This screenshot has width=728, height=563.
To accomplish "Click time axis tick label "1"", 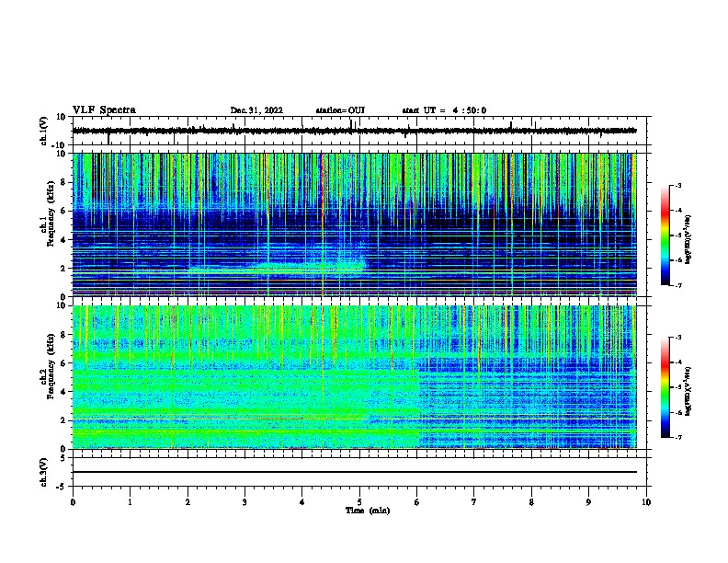I will pyautogui.click(x=130, y=502).
